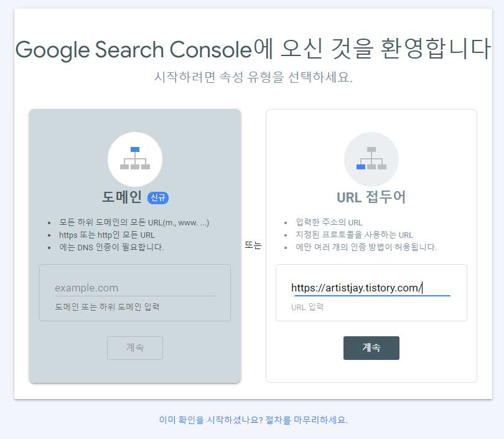Click the 'URL 입력' helper label
Viewport: 504px width, 439px height.
click(x=307, y=307)
